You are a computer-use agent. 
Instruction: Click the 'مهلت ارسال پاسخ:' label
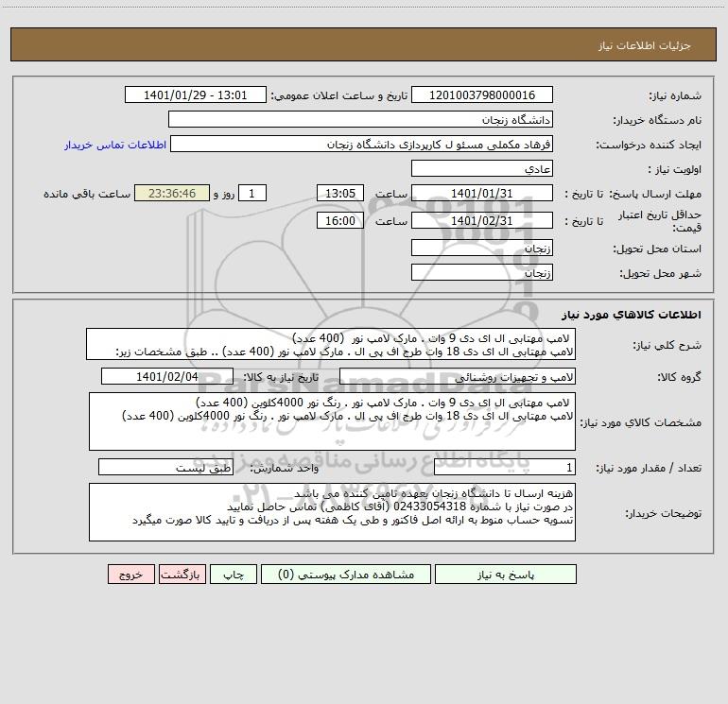pyautogui.click(x=655, y=194)
